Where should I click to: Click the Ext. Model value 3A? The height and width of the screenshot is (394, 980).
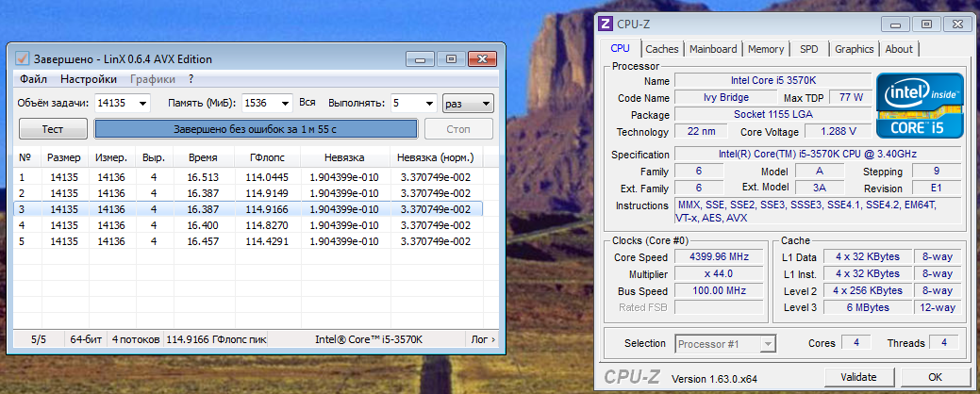820,188
